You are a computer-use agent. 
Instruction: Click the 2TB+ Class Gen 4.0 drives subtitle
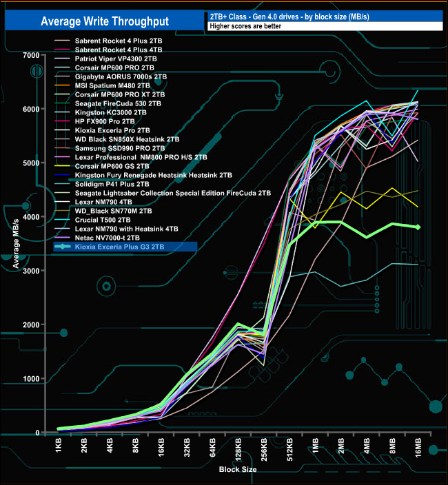[289, 17]
